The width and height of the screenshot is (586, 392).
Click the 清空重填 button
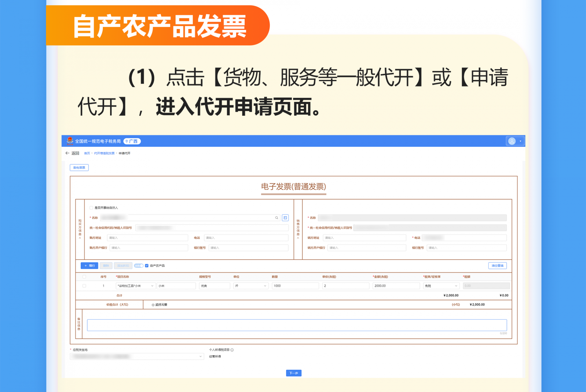[x=497, y=266]
